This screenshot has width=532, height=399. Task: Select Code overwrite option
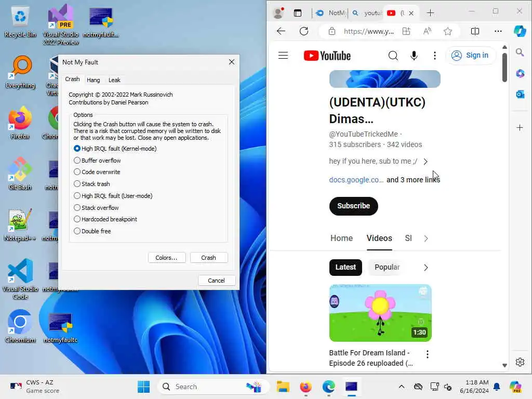97,172
